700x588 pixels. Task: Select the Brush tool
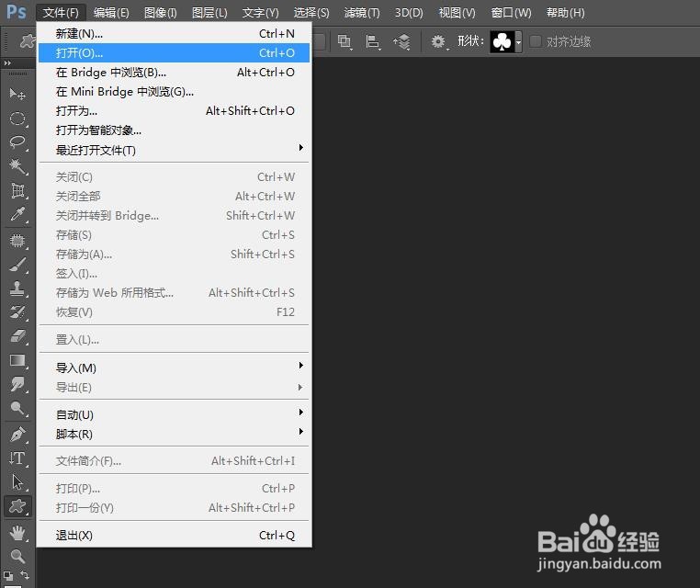17,266
